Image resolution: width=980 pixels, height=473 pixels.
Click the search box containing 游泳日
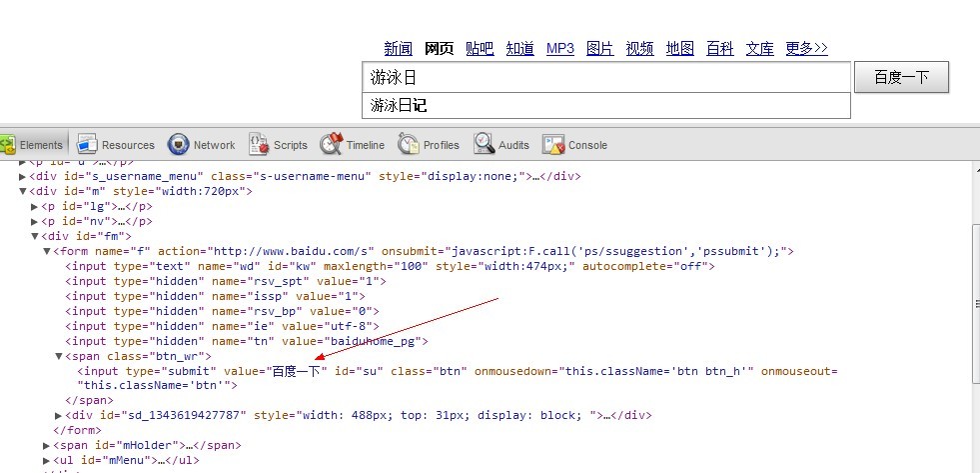606,77
